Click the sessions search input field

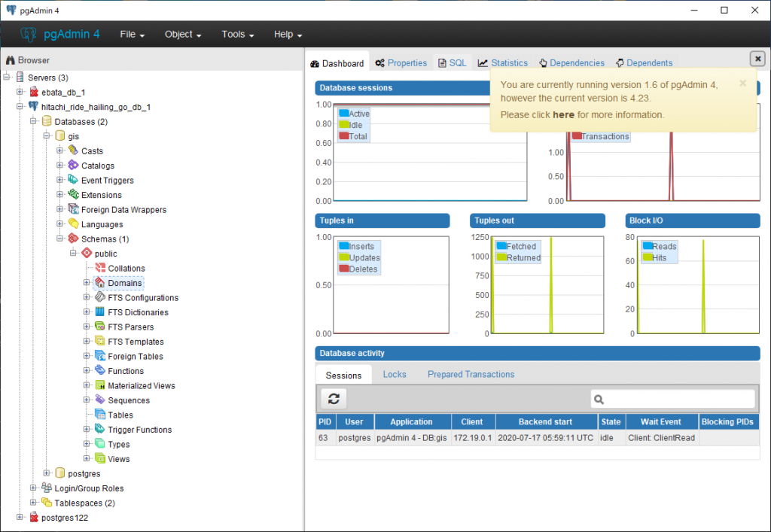coord(679,400)
